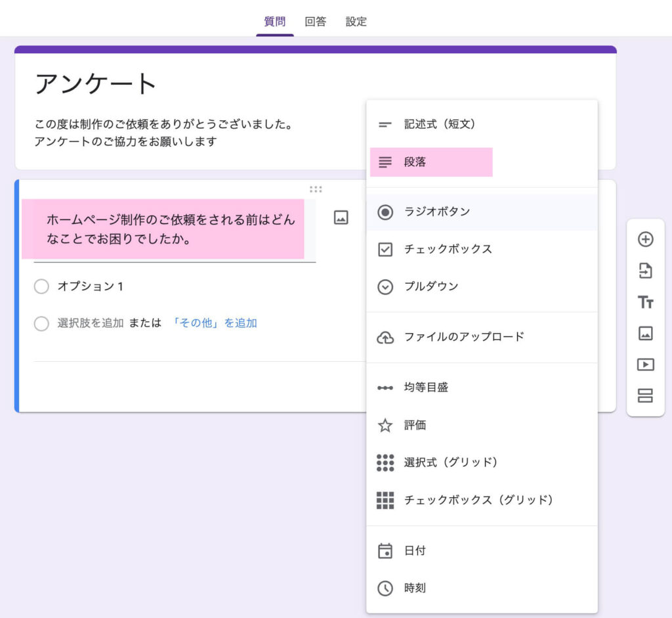This screenshot has width=672, height=618.
Task: Click the add section icon
Action: pos(646,395)
